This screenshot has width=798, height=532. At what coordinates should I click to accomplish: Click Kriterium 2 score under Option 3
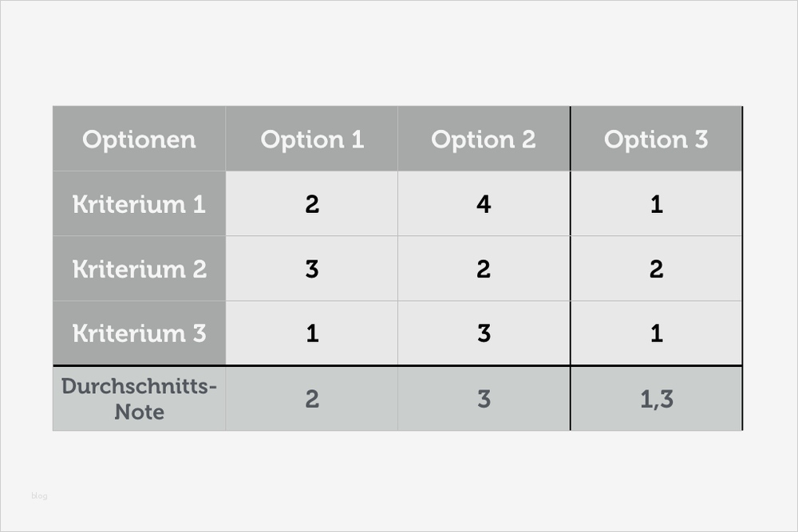(656, 269)
